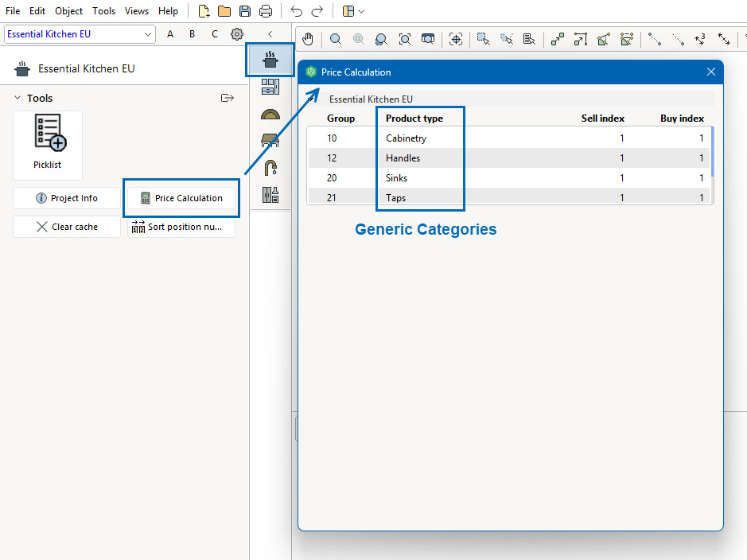This screenshot has height=560, width=747.
Task: Click the select by list icon
Action: [529, 39]
